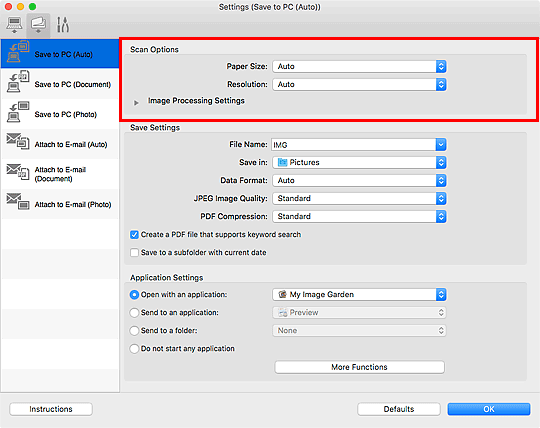Confirm settings with the OK button
This screenshot has height=428, width=540.
[489, 409]
